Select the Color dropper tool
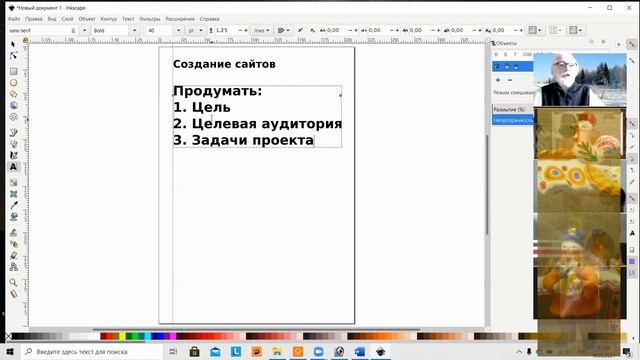This screenshot has height=360, width=640. coord(13,205)
